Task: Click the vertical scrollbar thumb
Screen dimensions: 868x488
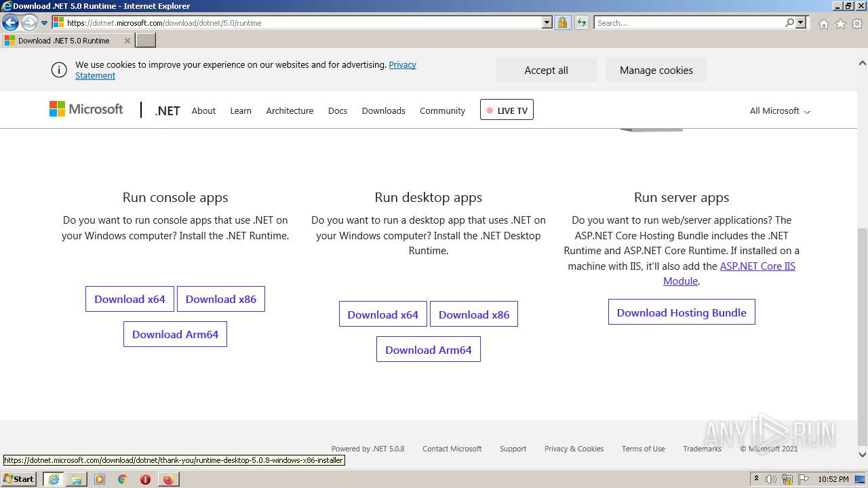Action: click(863, 336)
